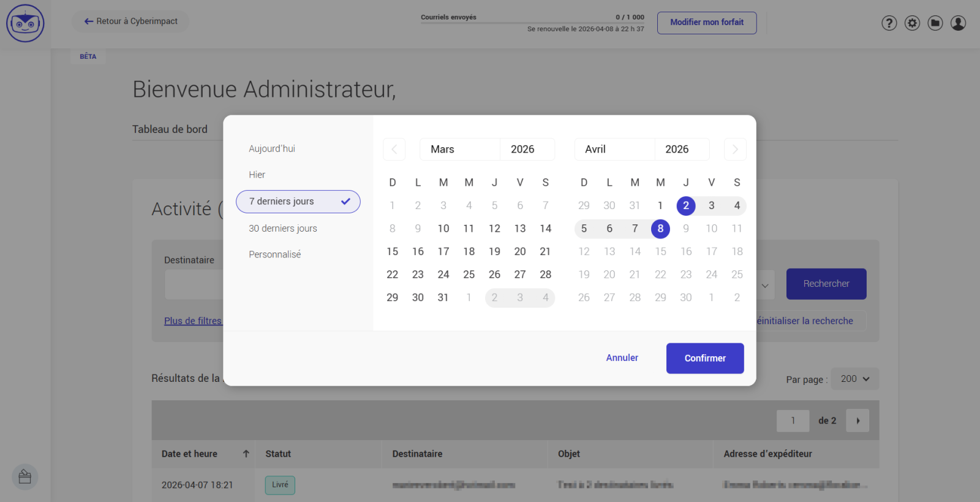This screenshot has width=980, height=502.
Task: Open the help question mark icon
Action: [889, 23]
